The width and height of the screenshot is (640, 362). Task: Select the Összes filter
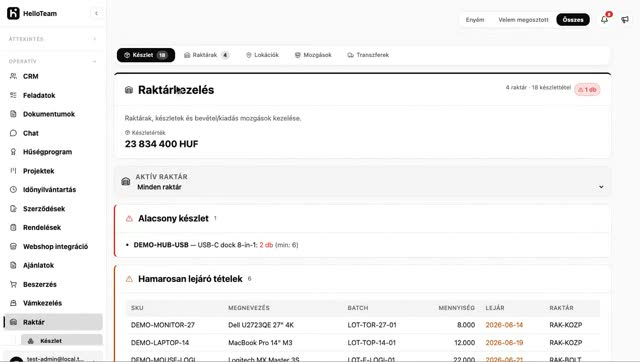tap(573, 20)
